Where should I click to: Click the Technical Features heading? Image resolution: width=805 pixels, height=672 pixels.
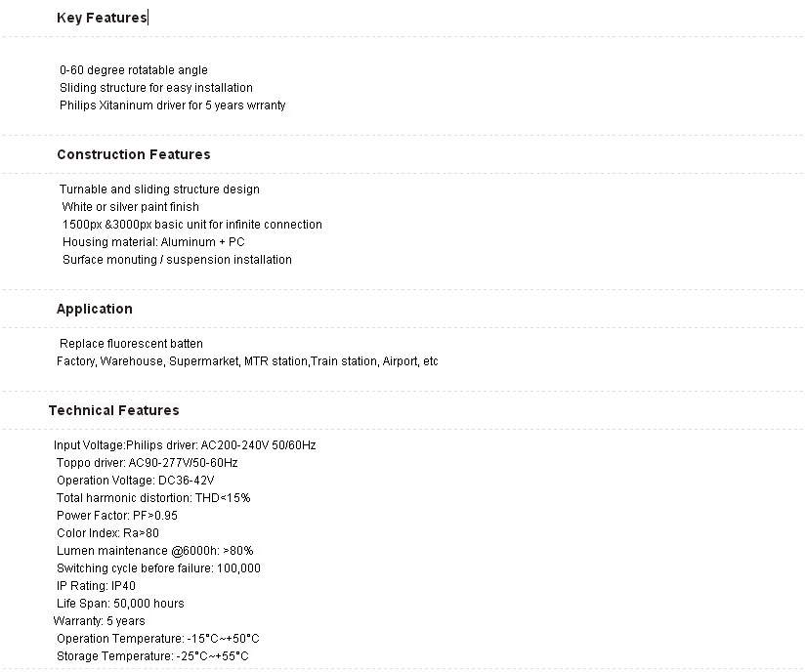pos(114,410)
